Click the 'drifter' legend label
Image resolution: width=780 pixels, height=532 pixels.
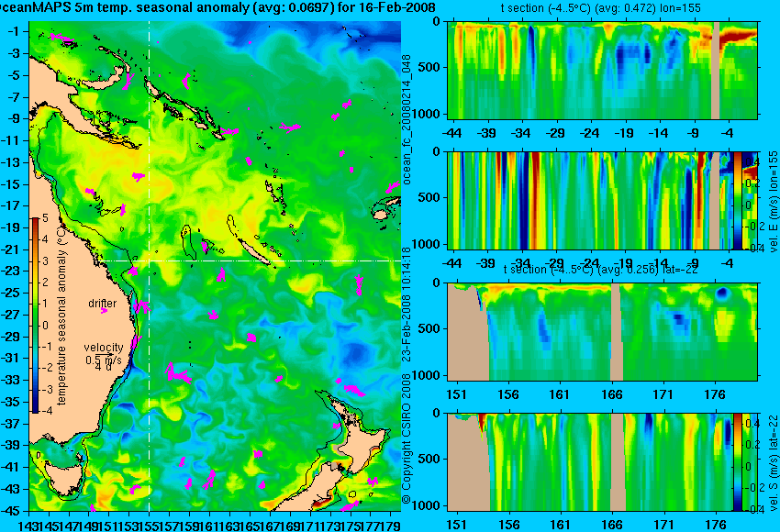point(103,304)
